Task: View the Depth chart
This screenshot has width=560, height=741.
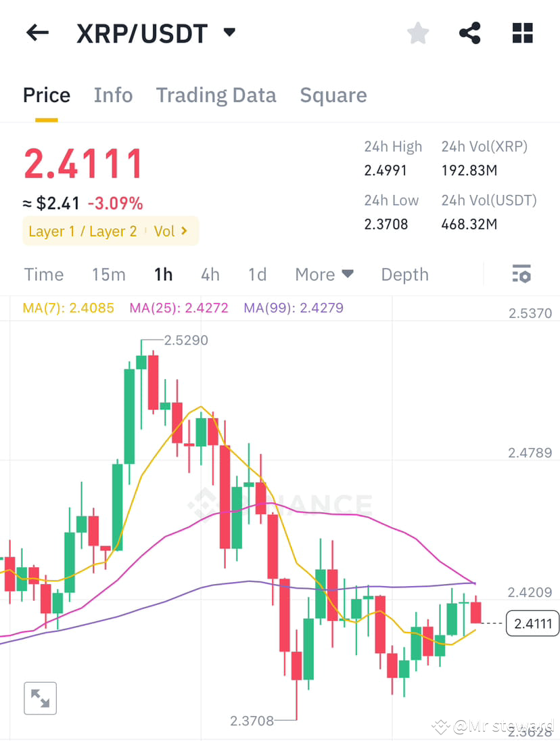Action: (404, 274)
